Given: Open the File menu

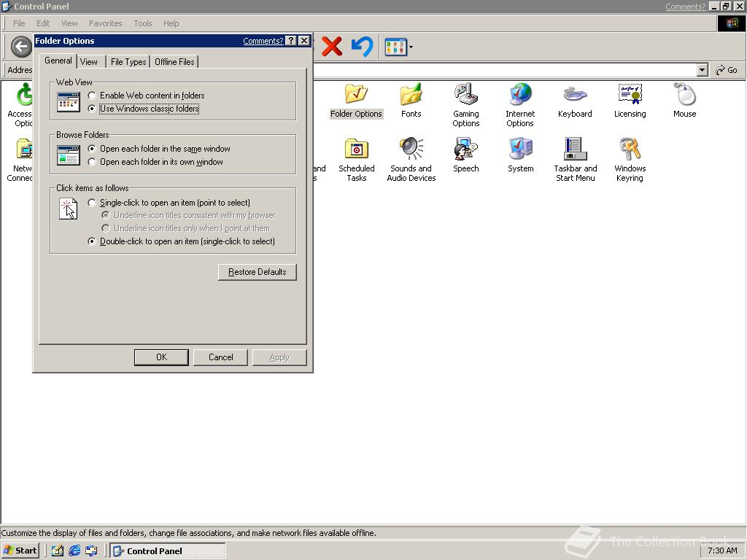Looking at the screenshot, I should [x=19, y=23].
